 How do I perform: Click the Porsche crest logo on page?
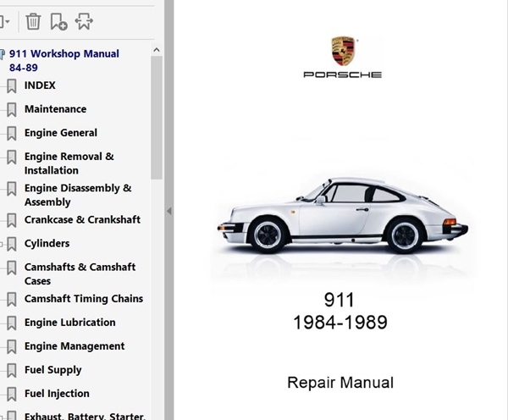click(x=343, y=51)
